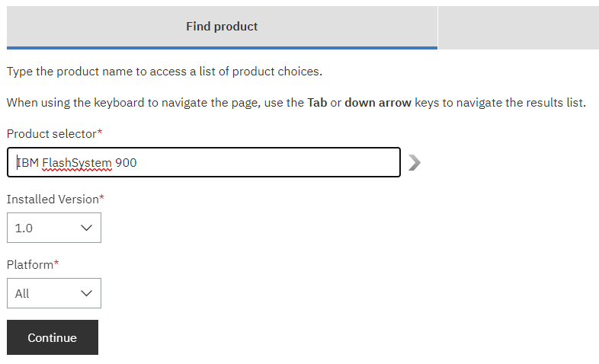Open the Installed Version dropdown
The height and width of the screenshot is (364, 599).
point(54,228)
